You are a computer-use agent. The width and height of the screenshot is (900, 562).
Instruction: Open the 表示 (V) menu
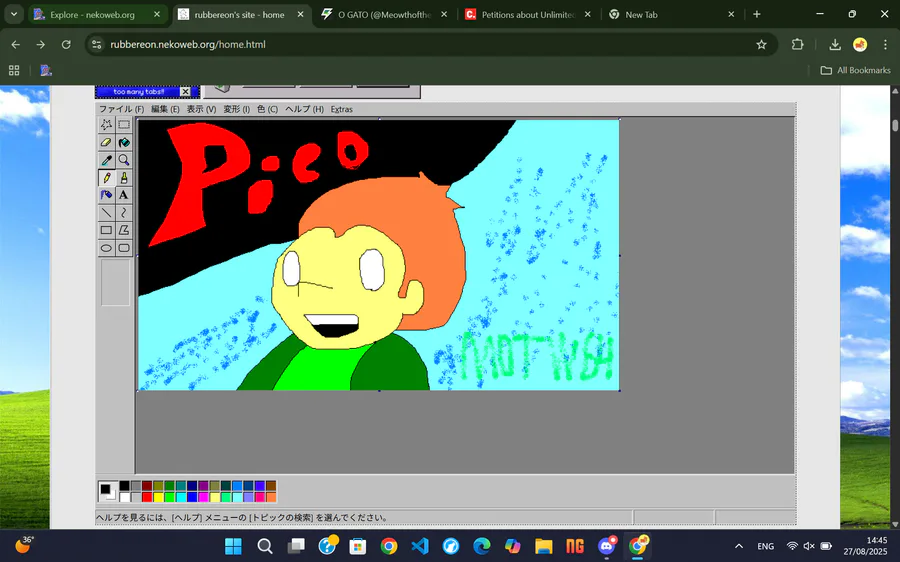pyautogui.click(x=201, y=109)
